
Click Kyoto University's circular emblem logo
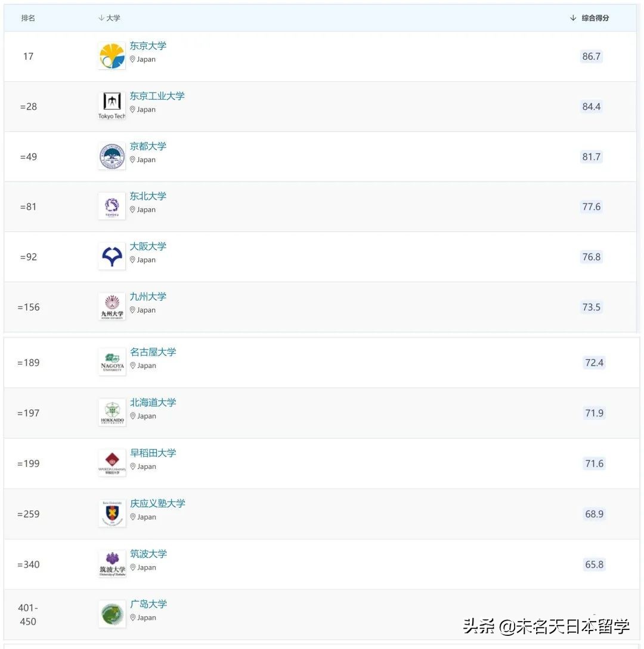(x=112, y=156)
